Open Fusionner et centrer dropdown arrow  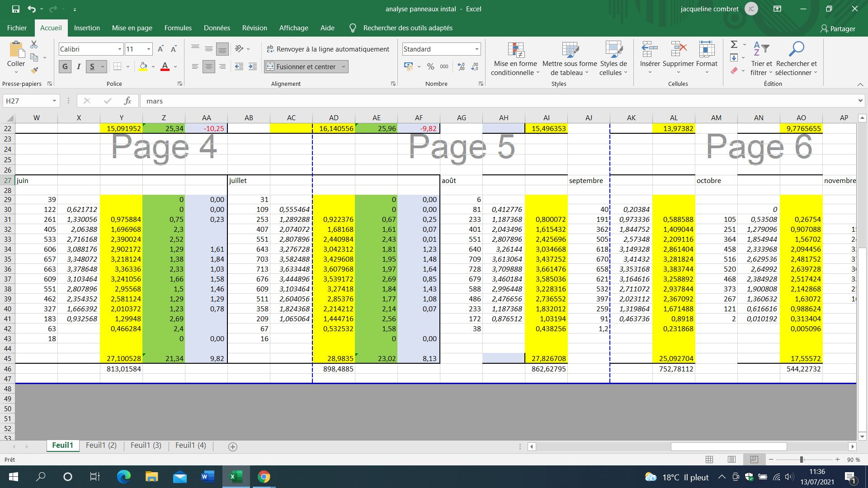(x=344, y=66)
